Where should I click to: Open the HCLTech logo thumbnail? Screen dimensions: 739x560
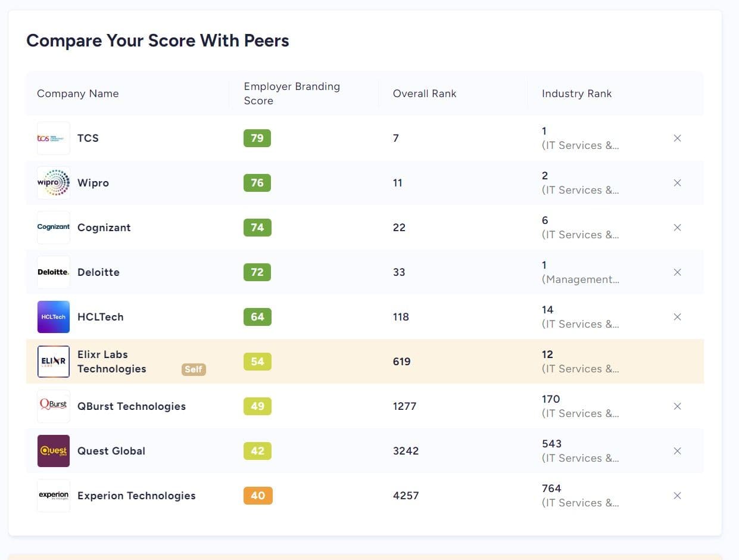(x=54, y=317)
